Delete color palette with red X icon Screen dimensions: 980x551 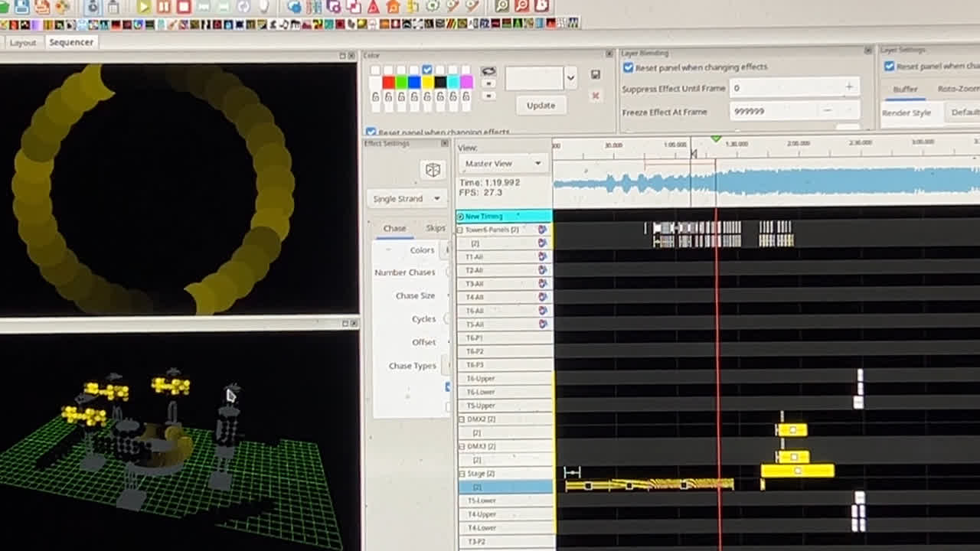pyautogui.click(x=596, y=96)
